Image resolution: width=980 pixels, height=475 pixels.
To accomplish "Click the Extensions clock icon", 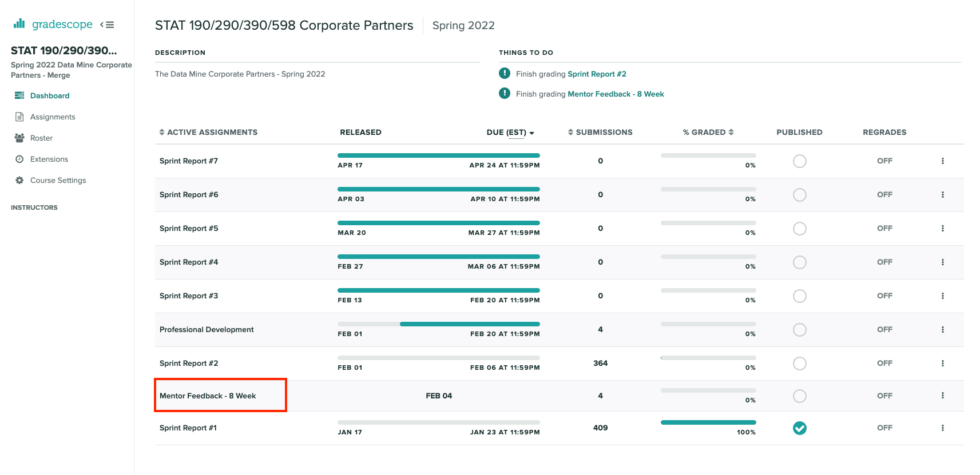I will (x=19, y=159).
